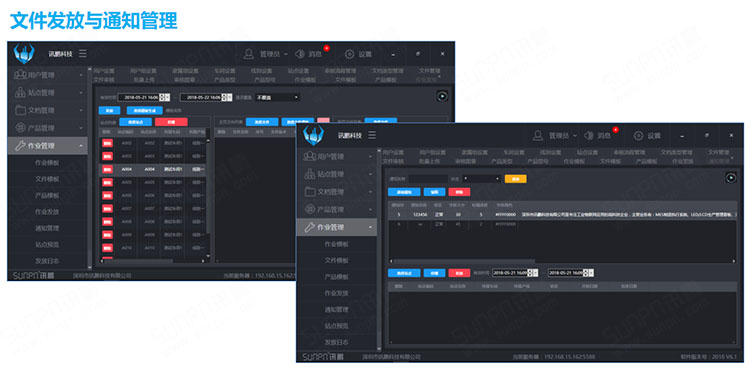Image resolution: width=750 pixels, height=377 pixels.
Task: Open the 消息 speaker icon in the front window
Action: [x=589, y=136]
